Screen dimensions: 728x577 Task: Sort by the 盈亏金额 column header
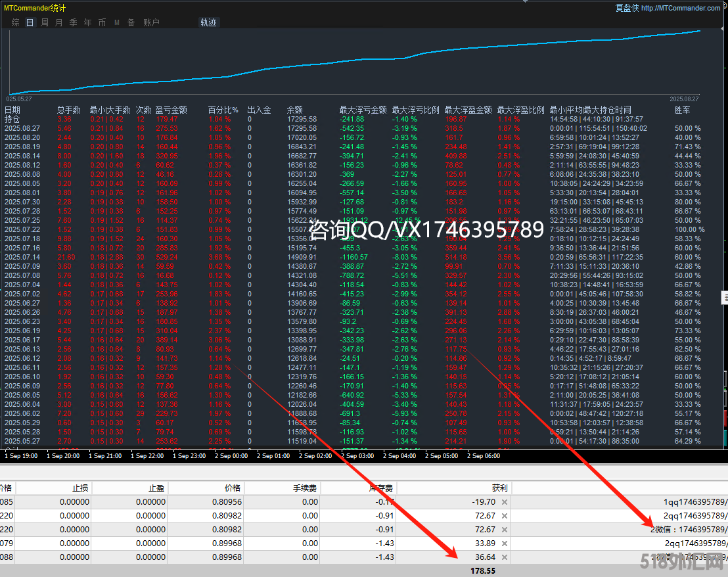point(171,110)
